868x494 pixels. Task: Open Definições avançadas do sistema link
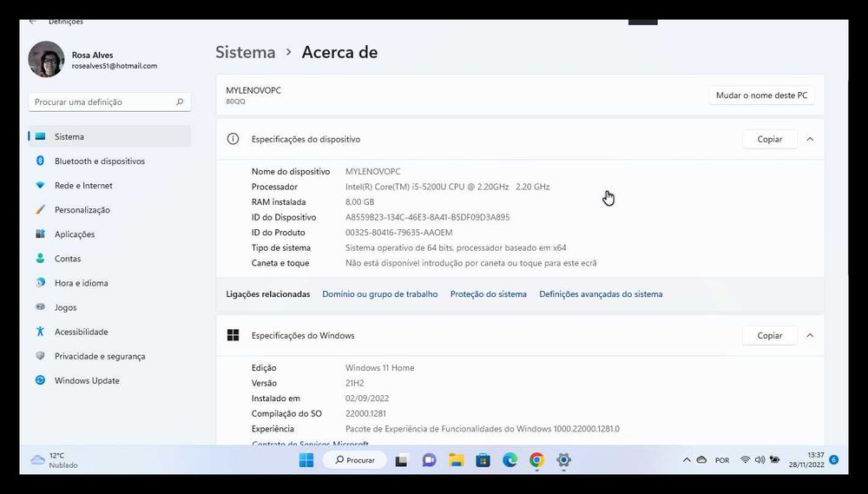point(601,294)
